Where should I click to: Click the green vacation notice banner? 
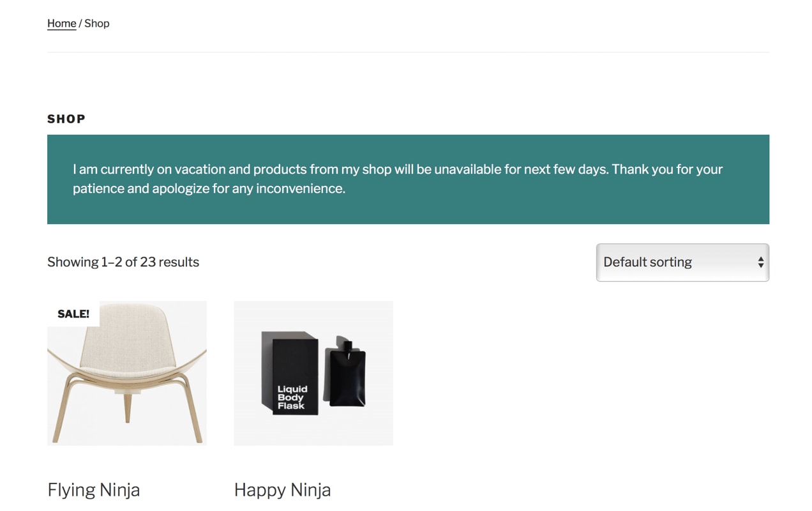(x=408, y=179)
